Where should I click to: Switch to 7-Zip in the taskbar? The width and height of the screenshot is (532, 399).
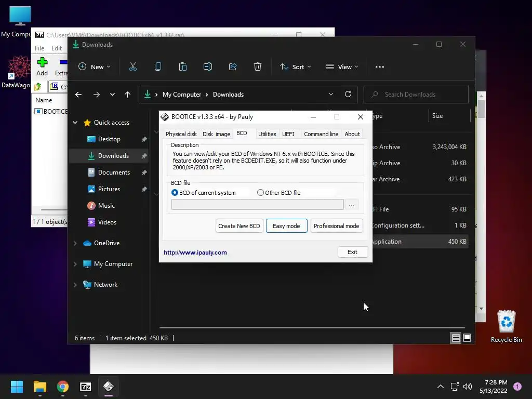[x=86, y=387]
